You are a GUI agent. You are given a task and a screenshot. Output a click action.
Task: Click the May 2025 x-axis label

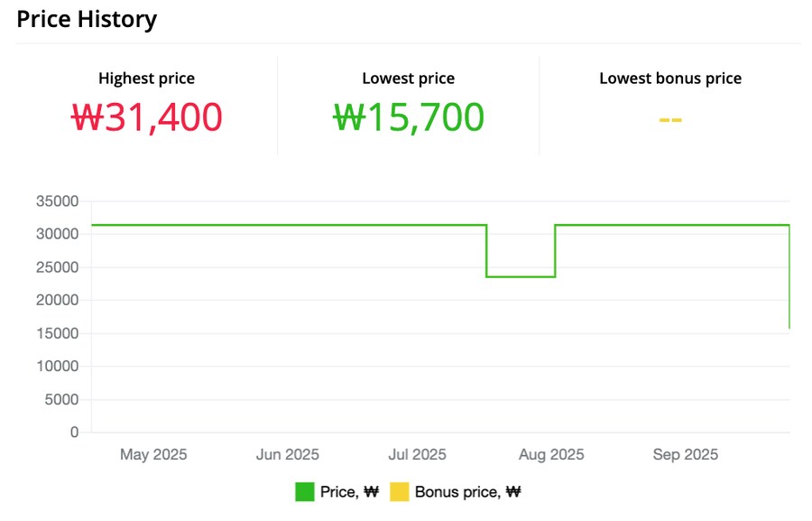pyautogui.click(x=153, y=455)
